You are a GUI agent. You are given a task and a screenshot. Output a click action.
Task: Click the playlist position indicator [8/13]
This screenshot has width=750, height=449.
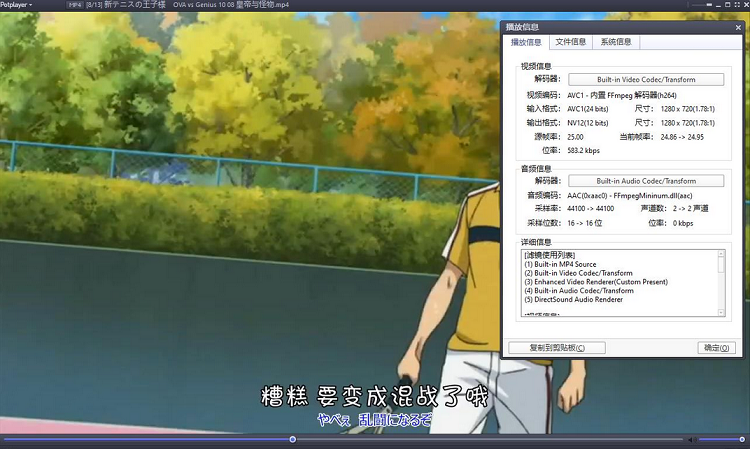click(x=98, y=5)
